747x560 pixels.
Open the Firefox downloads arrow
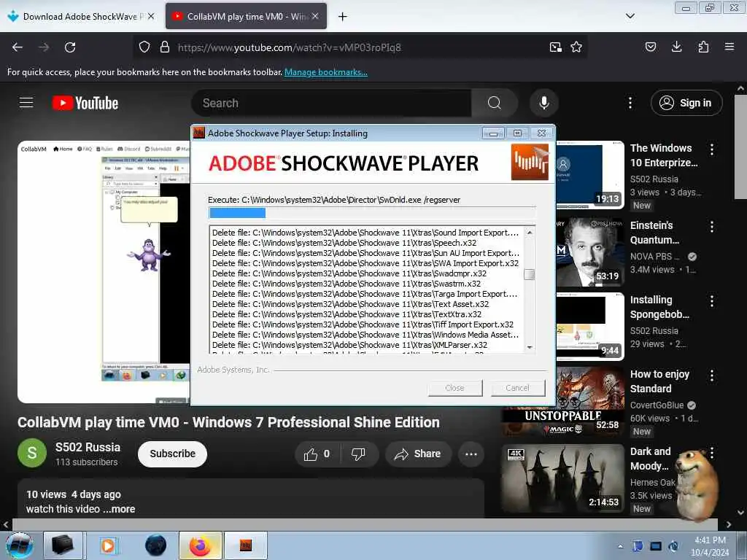point(676,47)
